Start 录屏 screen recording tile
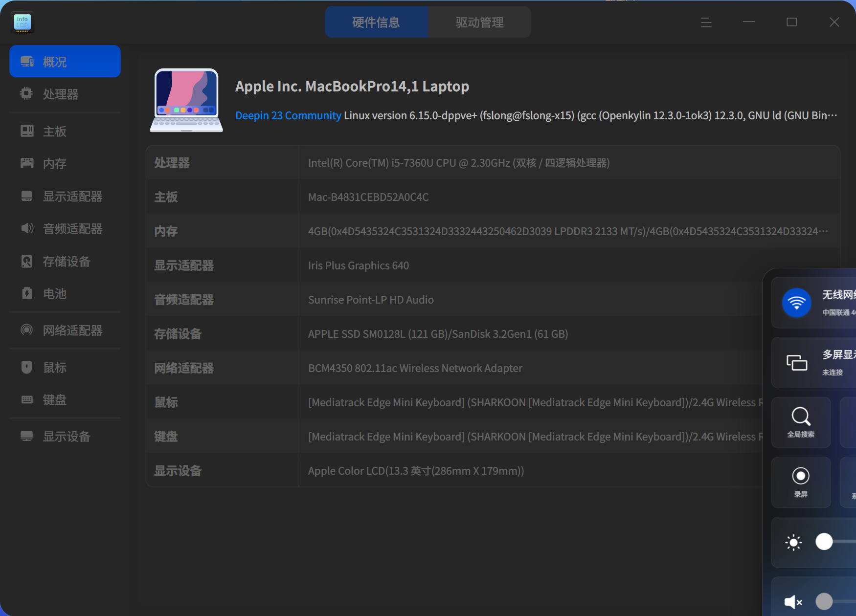 tap(801, 483)
